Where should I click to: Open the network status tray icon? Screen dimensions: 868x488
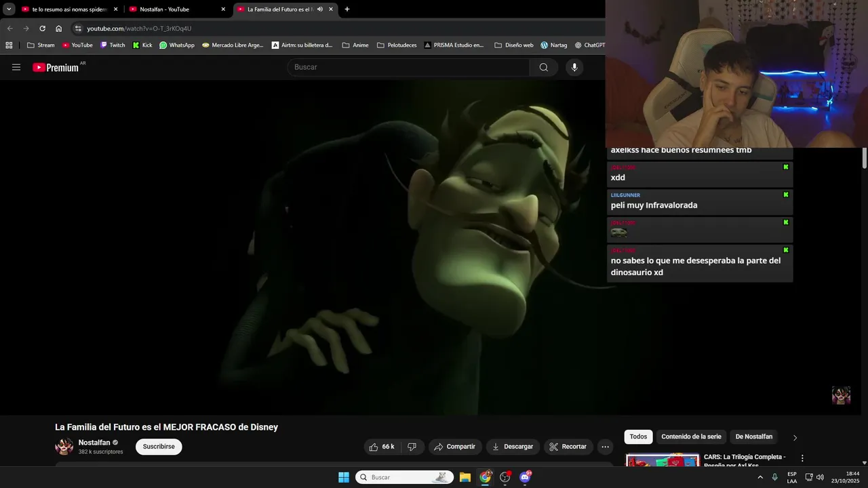pos(808,477)
